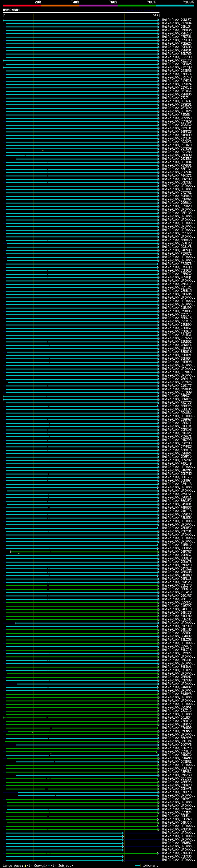The width and height of the screenshot is (197, 868).
Task: Click the cyan ~100% identity color band
Action: point(175,6)
